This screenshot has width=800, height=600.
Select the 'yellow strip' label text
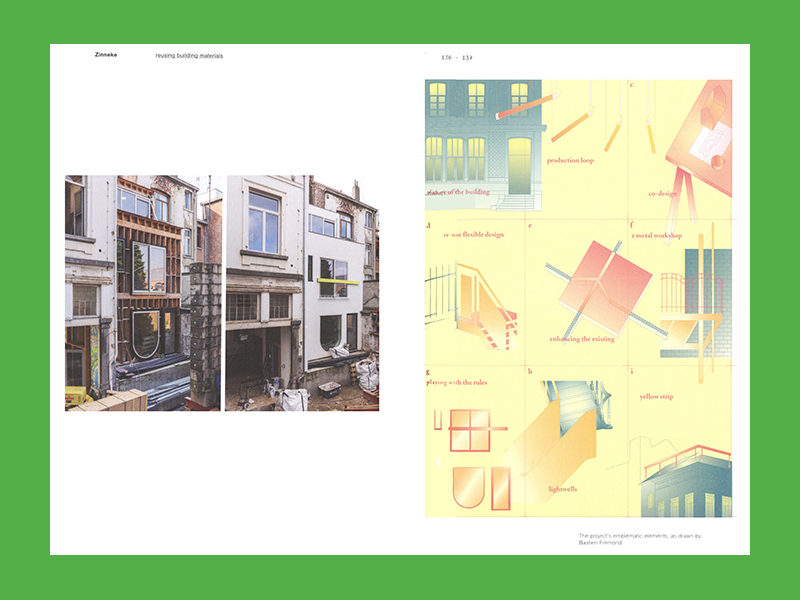point(656,396)
